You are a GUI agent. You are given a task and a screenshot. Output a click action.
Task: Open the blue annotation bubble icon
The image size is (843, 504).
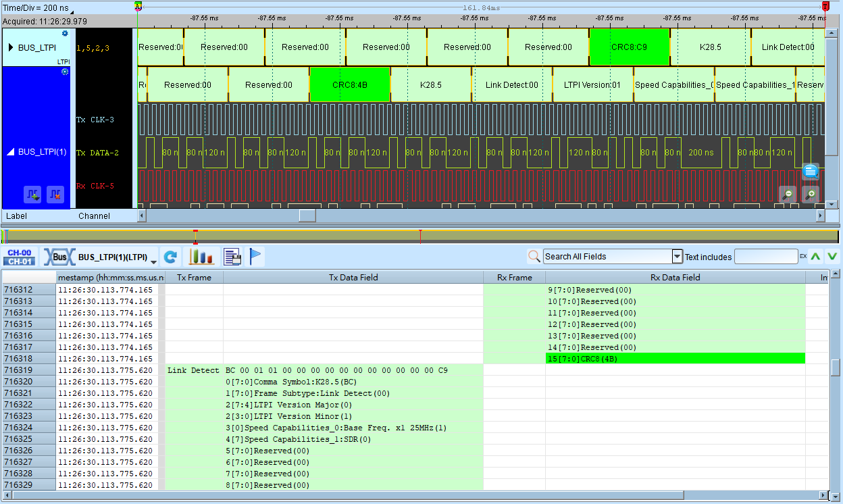pyautogui.click(x=811, y=172)
